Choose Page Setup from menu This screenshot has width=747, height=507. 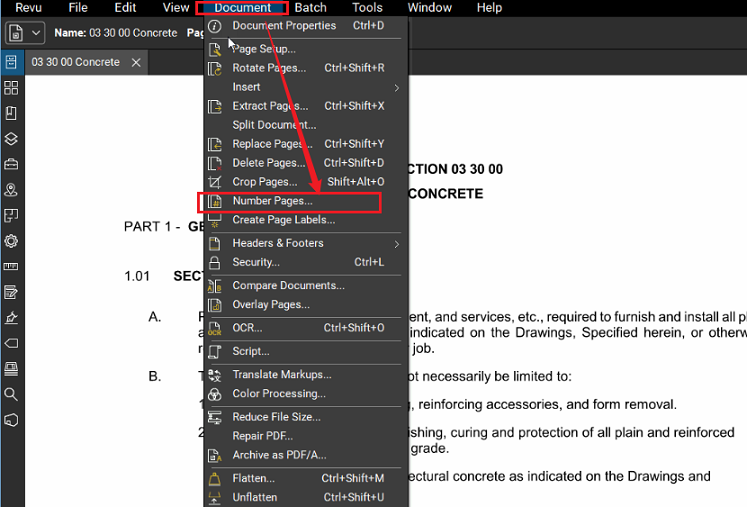[305, 49]
